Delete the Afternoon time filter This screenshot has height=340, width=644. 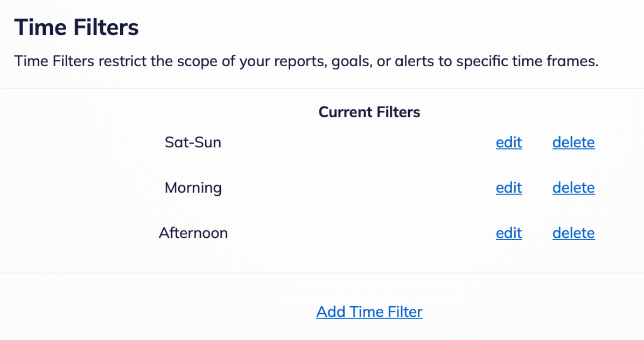tap(573, 233)
